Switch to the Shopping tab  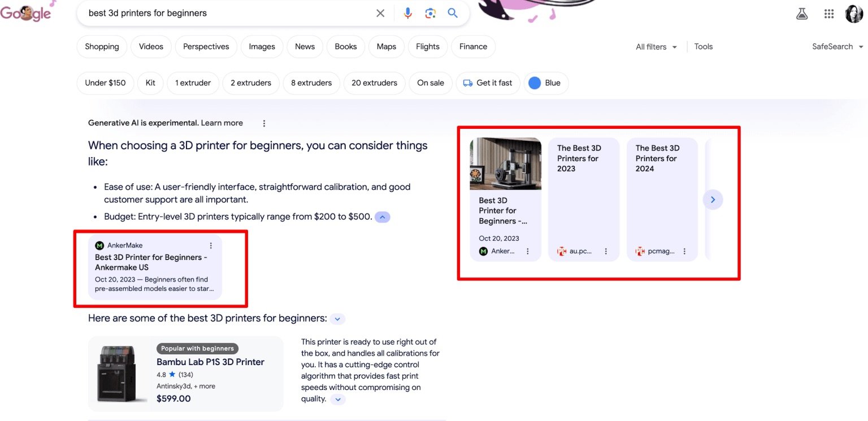[x=102, y=47]
